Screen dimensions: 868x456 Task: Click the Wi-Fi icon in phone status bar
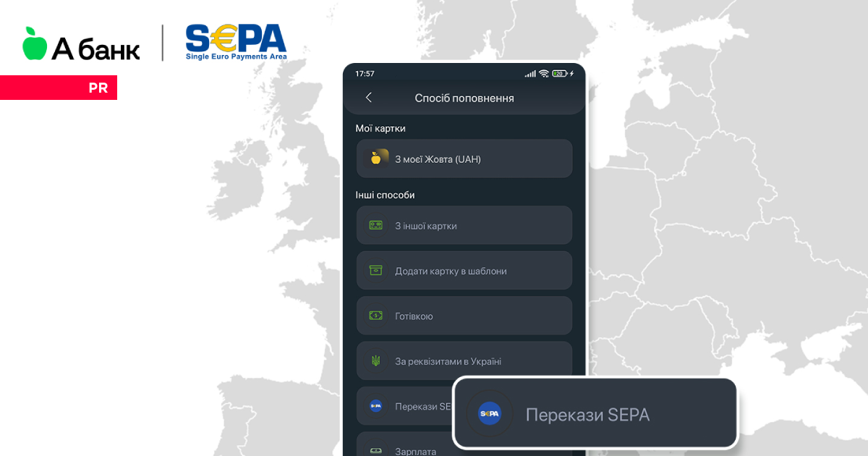(x=543, y=74)
